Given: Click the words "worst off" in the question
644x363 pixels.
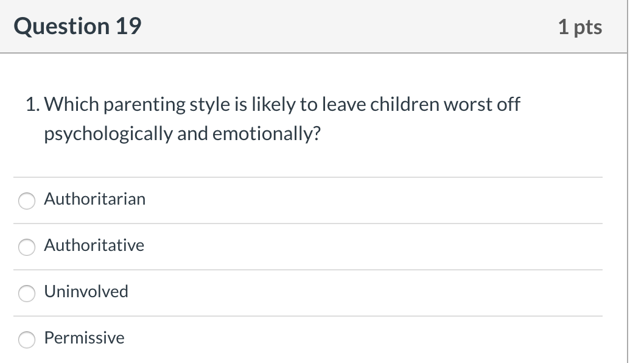Looking at the screenshot, I should (482, 104).
